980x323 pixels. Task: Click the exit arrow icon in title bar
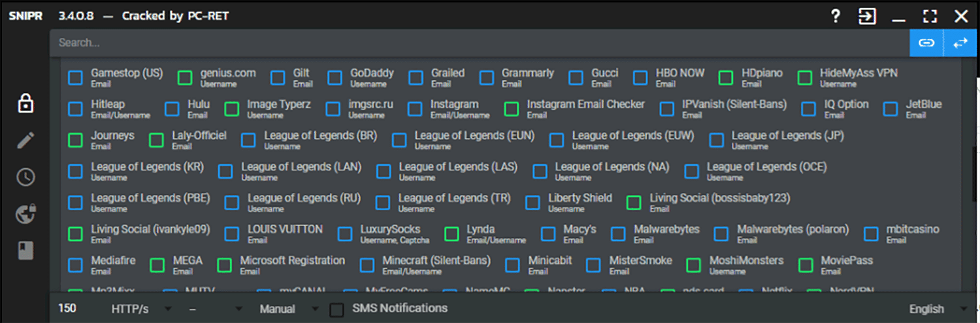[x=867, y=16]
